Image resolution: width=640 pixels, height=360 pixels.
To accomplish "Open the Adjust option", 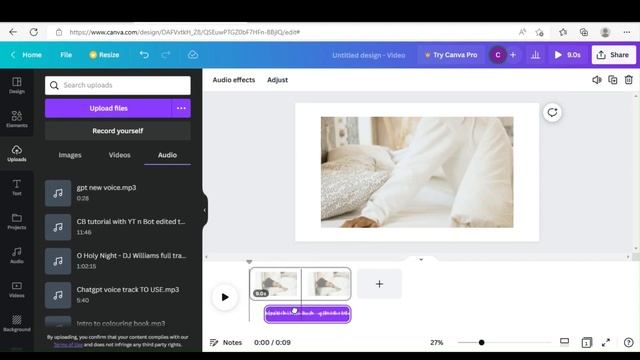I will tap(278, 80).
